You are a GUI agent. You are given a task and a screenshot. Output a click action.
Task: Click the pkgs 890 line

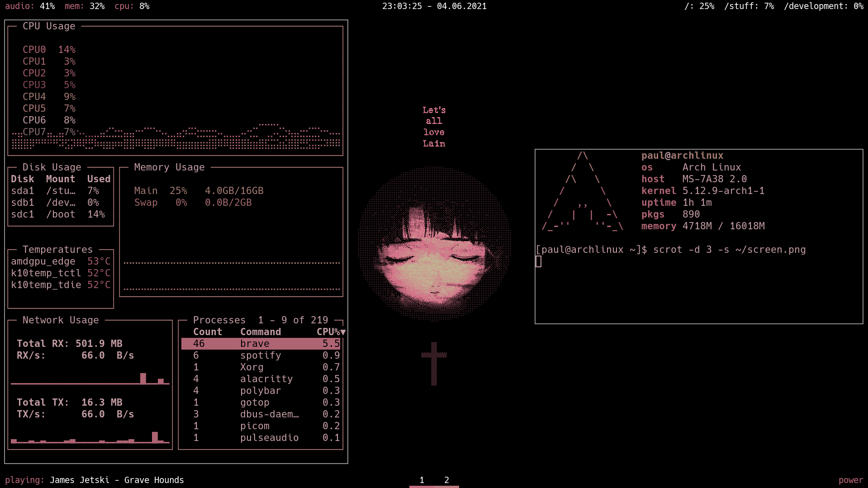670,214
